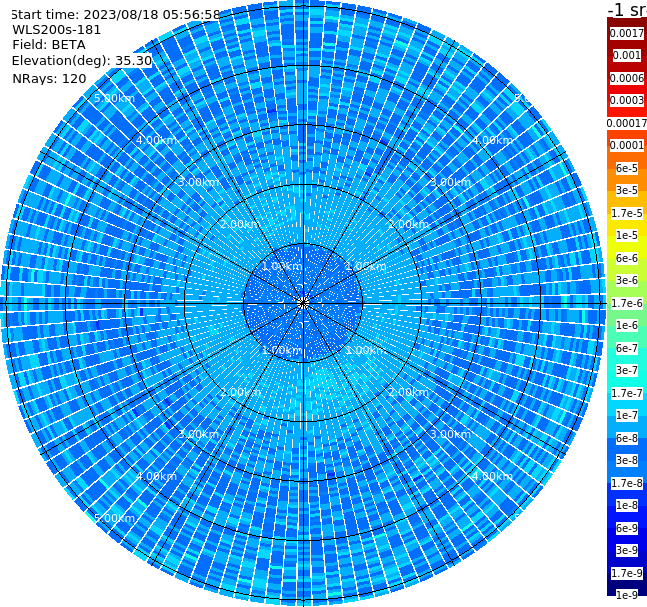The width and height of the screenshot is (647, 607).
Task: Select the 3e-9 colorbar label
Action: 627,550
